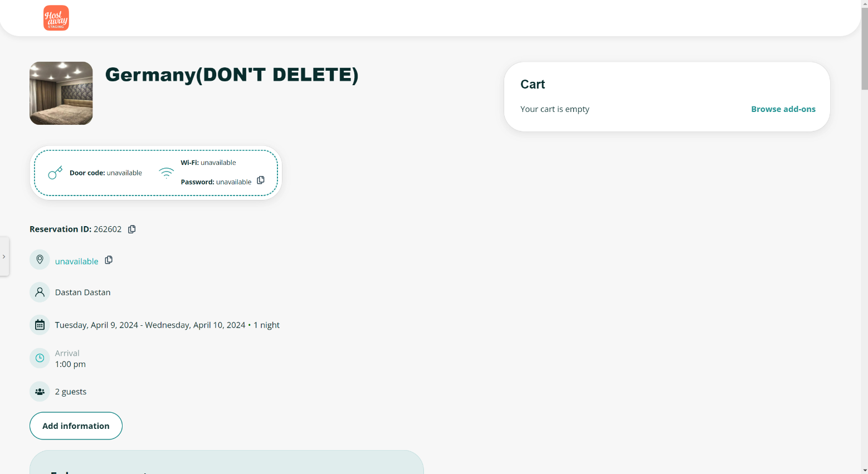
Task: Click the arrival time clock icon
Action: (x=40, y=358)
